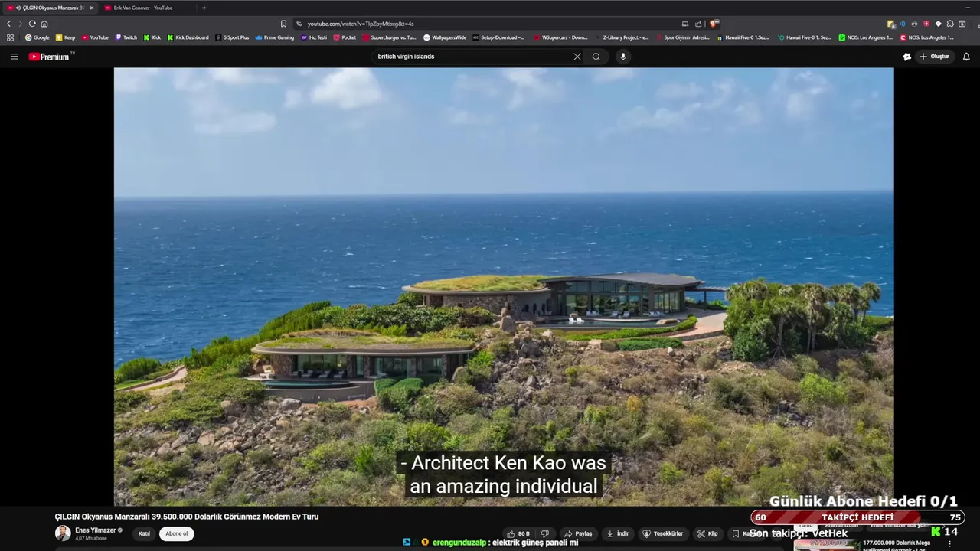Open the first Hawaii Five-0 1.Sez bookmark
Screen dimensions: 980x551
point(743,37)
